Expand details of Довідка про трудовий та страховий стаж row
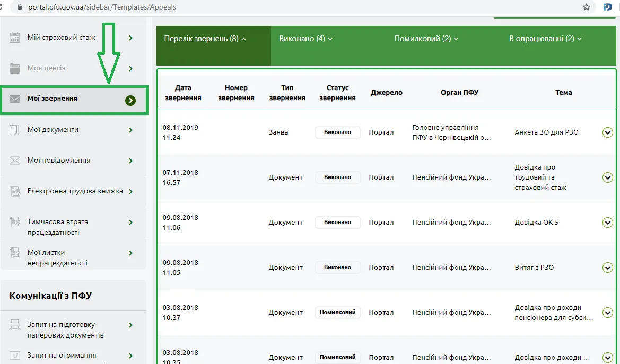 click(x=608, y=177)
